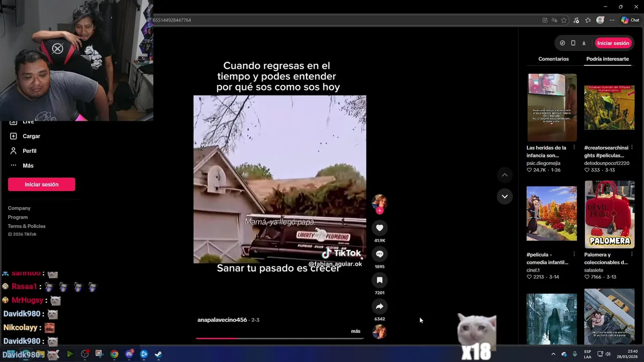Like the video with the heart icon

(x=379, y=228)
